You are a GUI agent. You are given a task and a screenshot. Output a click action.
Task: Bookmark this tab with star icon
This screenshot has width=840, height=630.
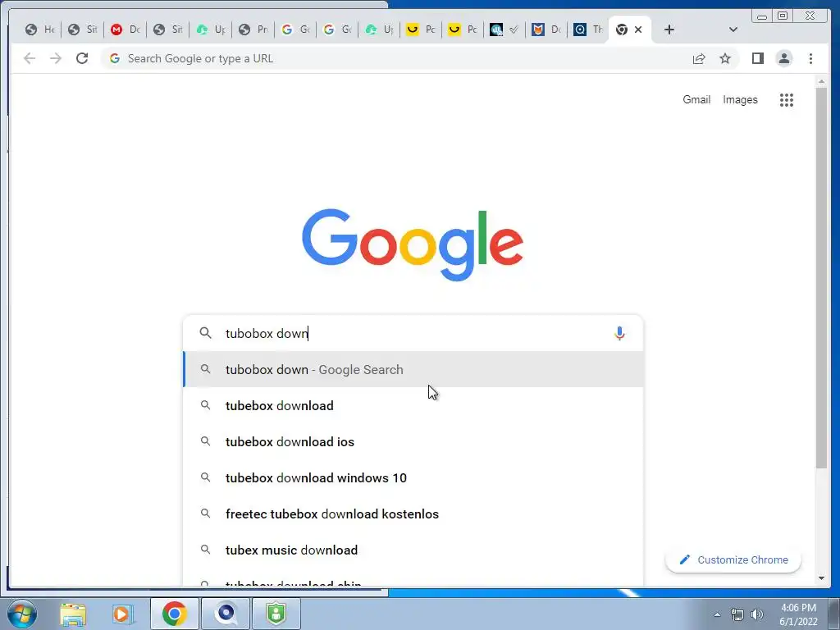[725, 58]
